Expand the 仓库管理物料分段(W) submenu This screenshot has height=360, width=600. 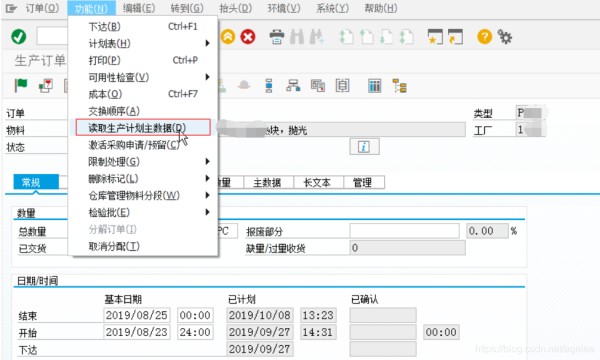pyautogui.click(x=207, y=195)
